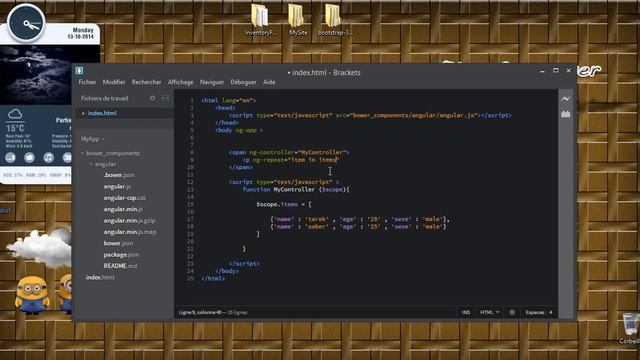Screen dimensions: 640x360
Task: Click the Brackets app icon in title bar
Action: (x=79, y=71)
